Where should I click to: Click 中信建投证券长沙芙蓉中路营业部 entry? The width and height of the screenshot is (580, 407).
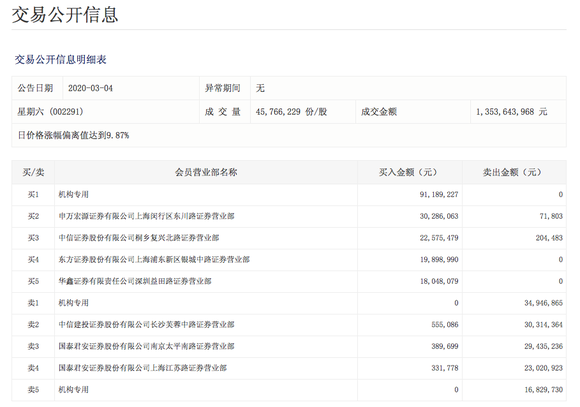146,324
